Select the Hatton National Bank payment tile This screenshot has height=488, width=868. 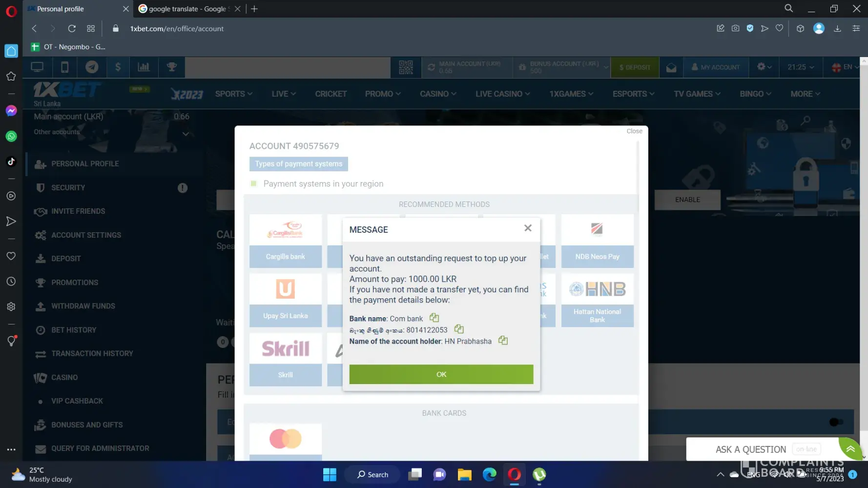tap(597, 300)
